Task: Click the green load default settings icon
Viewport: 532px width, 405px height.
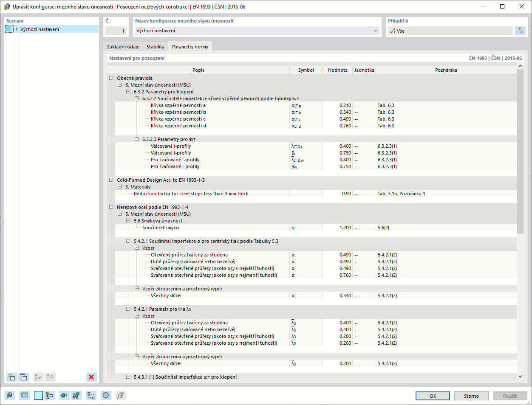Action: 64,395
